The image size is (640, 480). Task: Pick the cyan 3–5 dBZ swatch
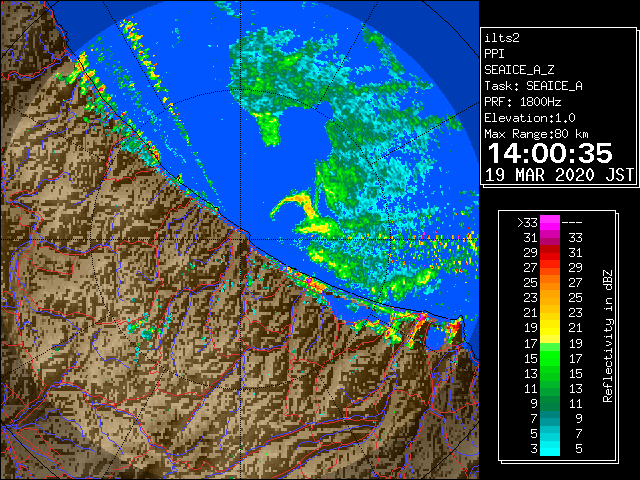pyautogui.click(x=550, y=448)
